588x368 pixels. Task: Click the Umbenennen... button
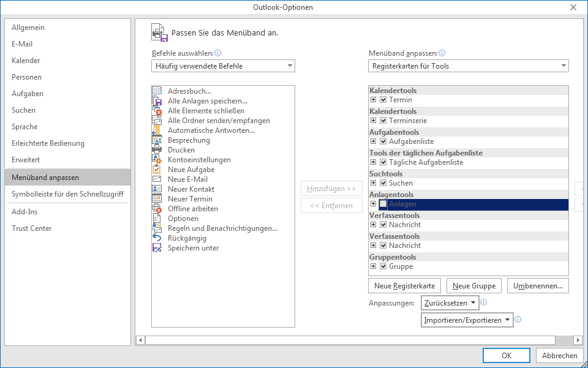538,285
